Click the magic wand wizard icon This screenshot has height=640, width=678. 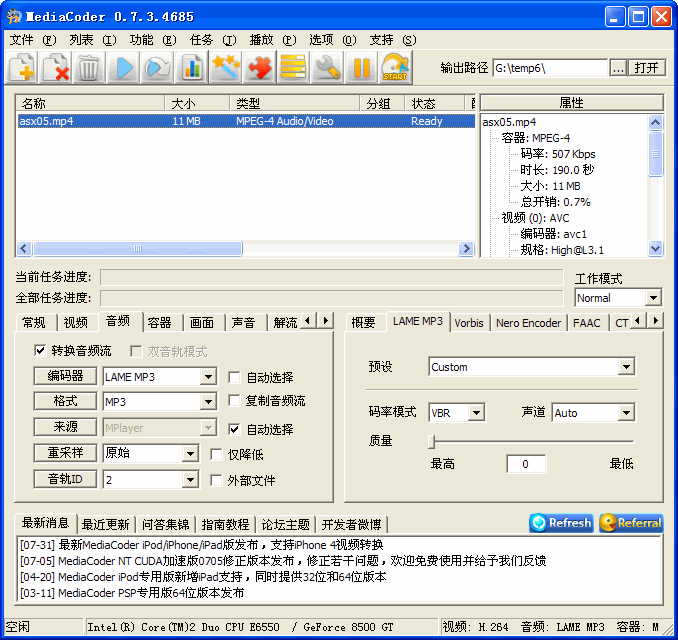point(225,67)
